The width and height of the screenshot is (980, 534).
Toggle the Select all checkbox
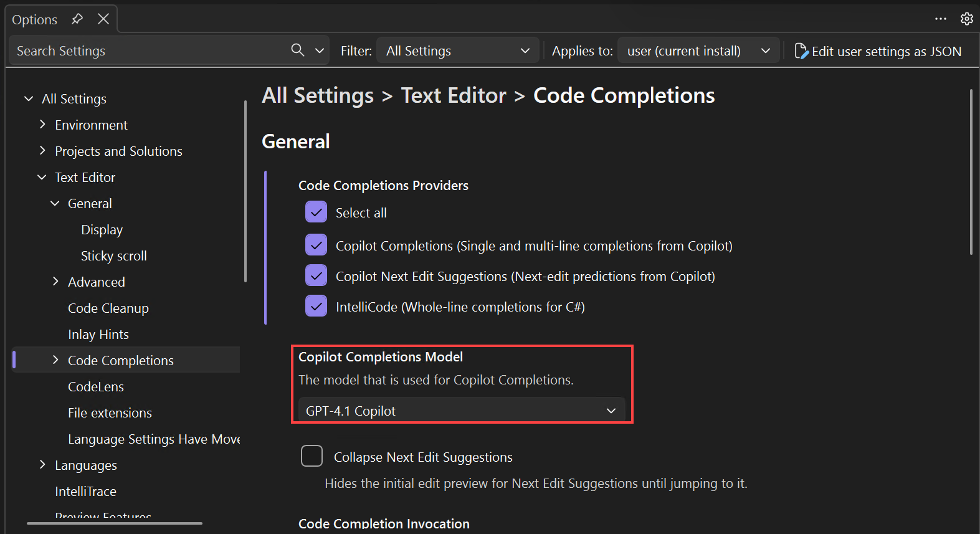tap(316, 212)
